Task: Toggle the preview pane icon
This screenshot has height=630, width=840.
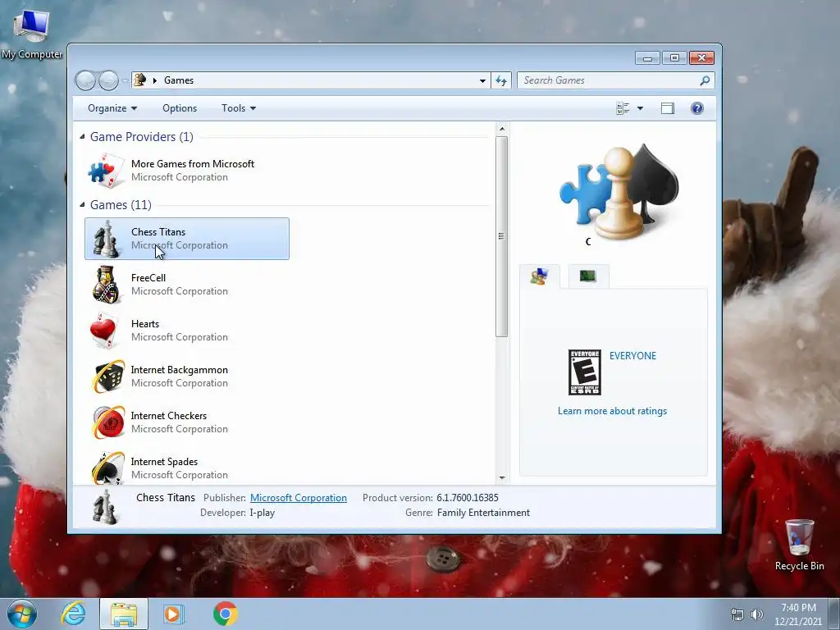Action: (x=668, y=108)
